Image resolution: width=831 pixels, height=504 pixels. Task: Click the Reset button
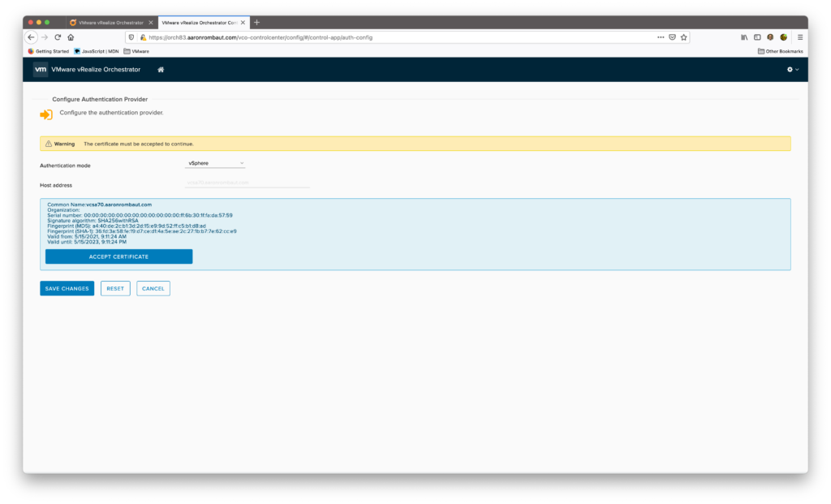(x=115, y=288)
